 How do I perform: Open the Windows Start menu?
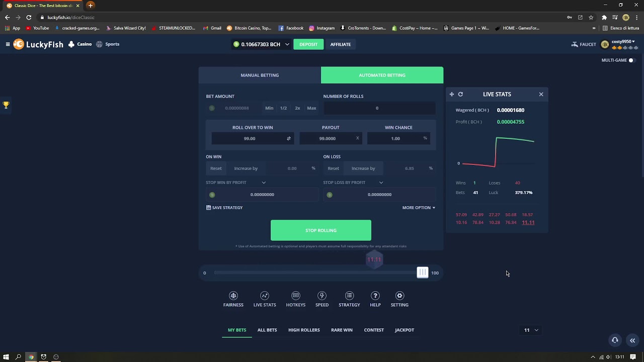tap(6, 357)
